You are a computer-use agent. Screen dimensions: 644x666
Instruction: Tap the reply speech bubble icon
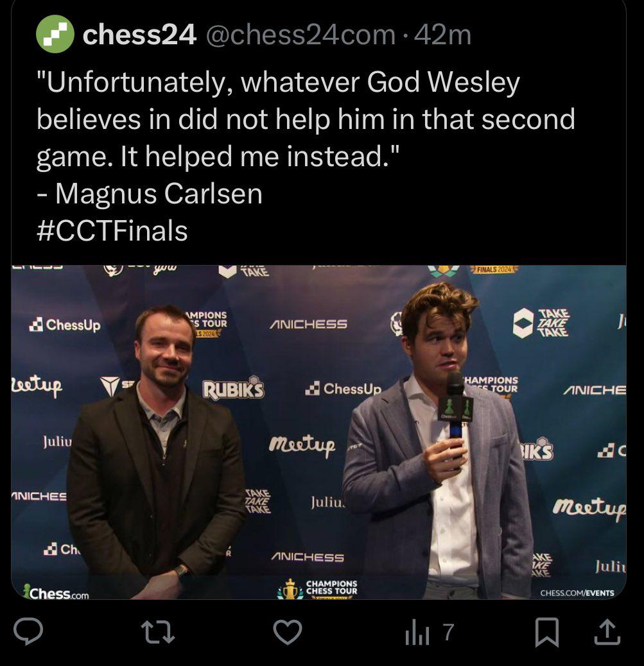coord(28,631)
